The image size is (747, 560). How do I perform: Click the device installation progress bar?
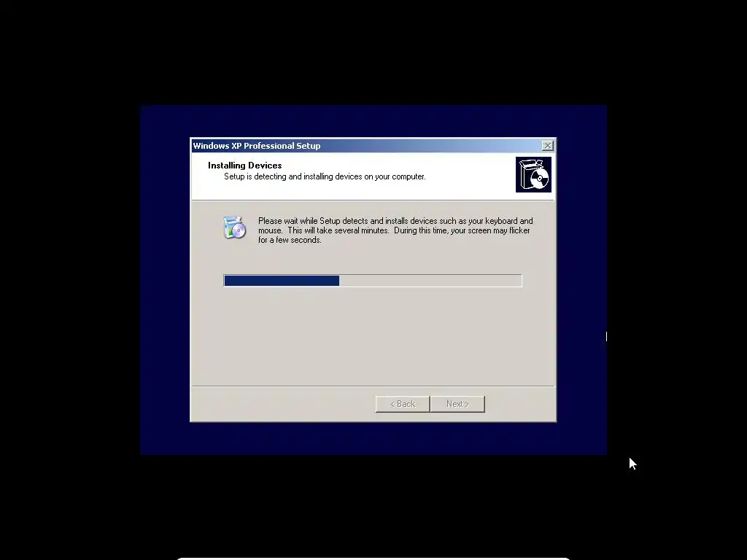click(373, 281)
